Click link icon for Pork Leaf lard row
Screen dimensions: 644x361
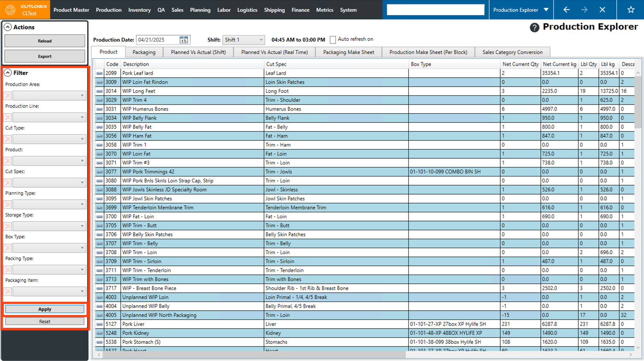tap(99, 73)
